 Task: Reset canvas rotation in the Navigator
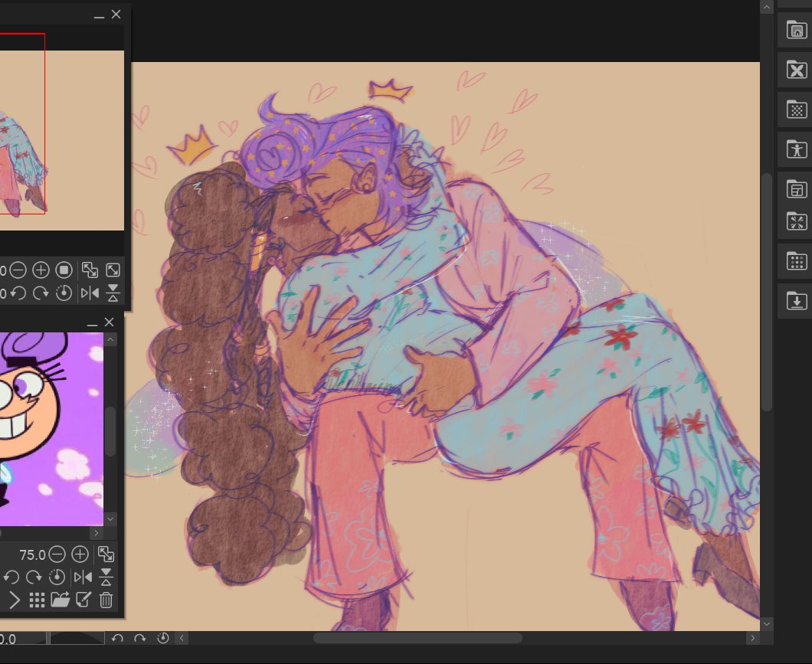pos(64,293)
